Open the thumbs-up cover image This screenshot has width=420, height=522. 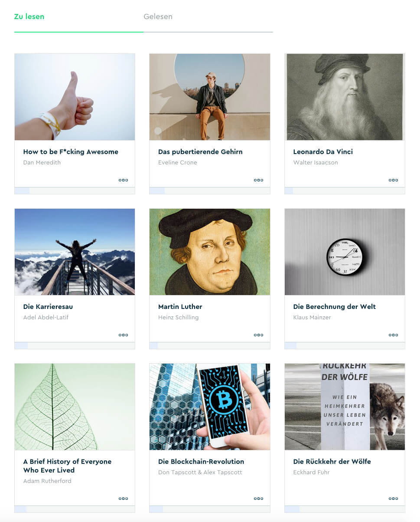tap(75, 97)
